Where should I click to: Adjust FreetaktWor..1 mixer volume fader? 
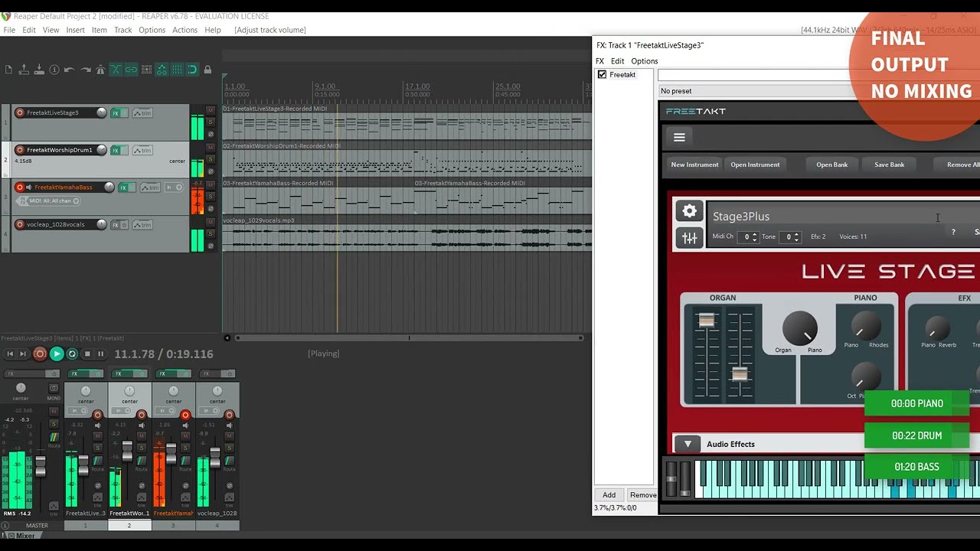click(127, 451)
